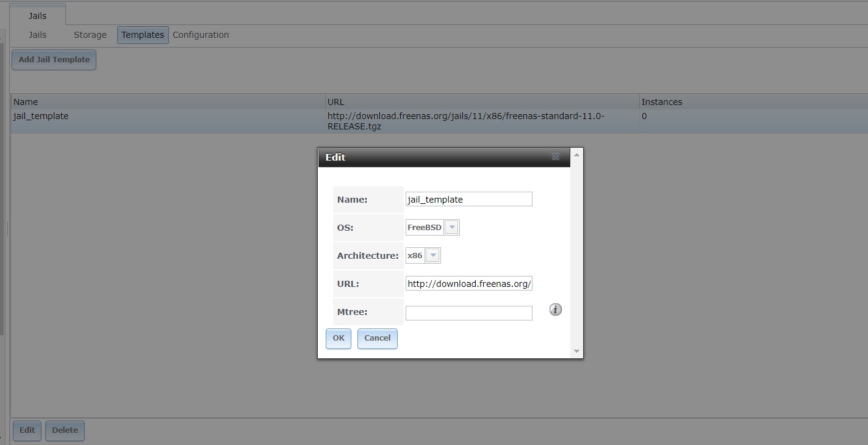Sort by the URL column header
Screen dimensions: 868x445
coord(482,102)
